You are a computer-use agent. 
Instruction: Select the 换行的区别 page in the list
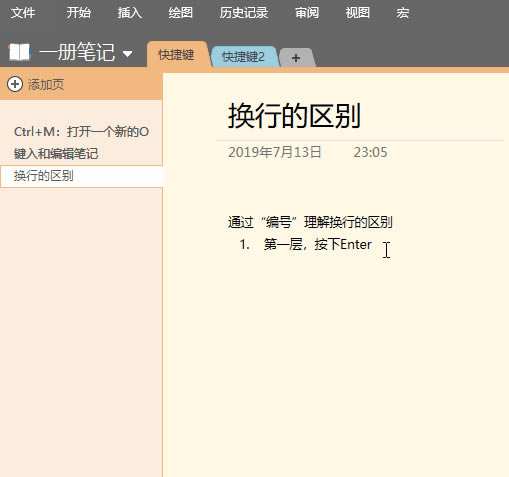click(x=81, y=176)
